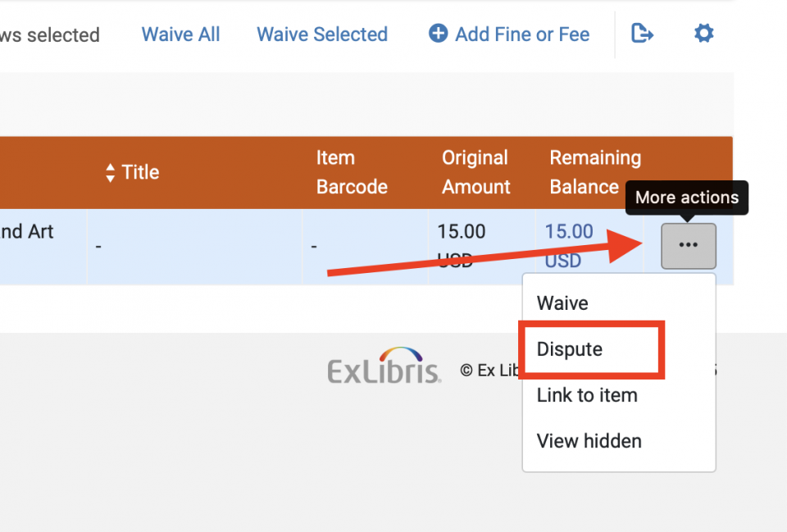This screenshot has width=787, height=532.
Task: Open the 15.00 USD remaining balance link
Action: pyautogui.click(x=568, y=245)
